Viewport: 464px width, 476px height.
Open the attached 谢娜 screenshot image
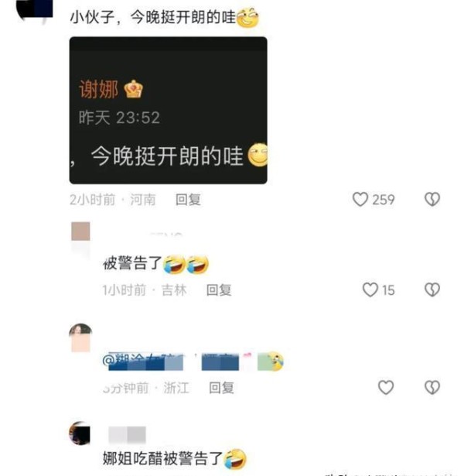(169, 110)
